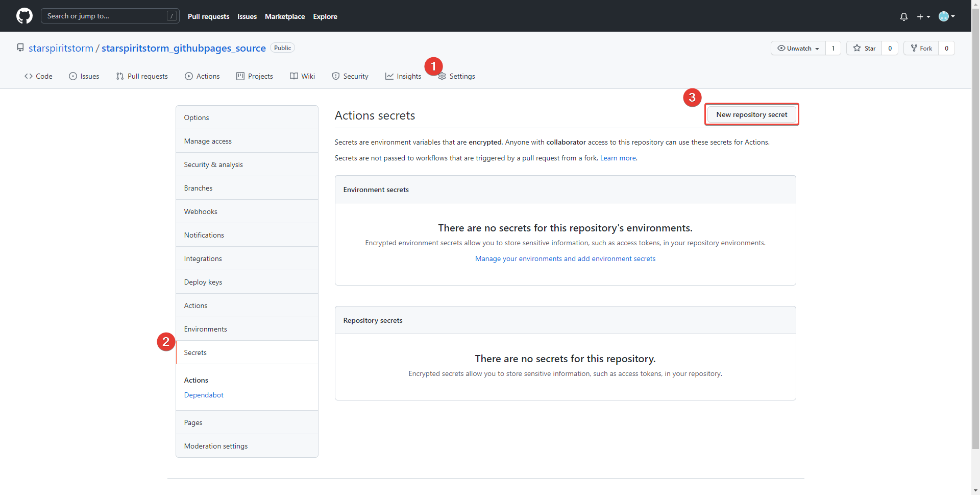The image size is (980, 495).
Task: Click the repository book icon beside the owner name
Action: point(20,48)
